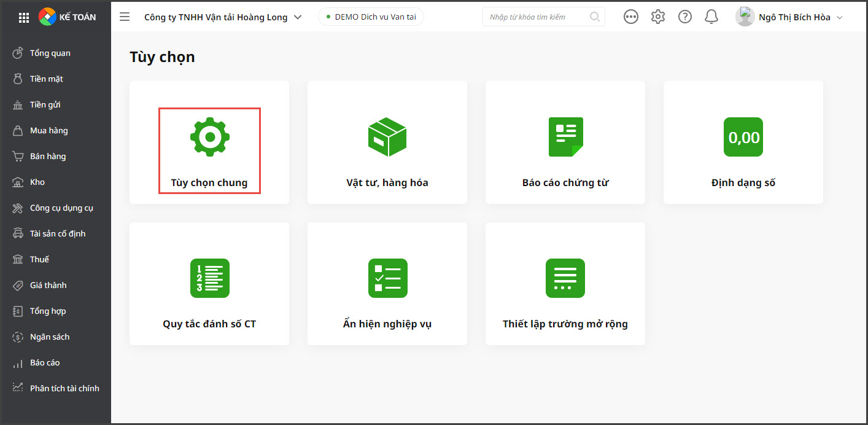Go to Tiền mặt in sidebar
Screen dimensions: 868x425
47,79
